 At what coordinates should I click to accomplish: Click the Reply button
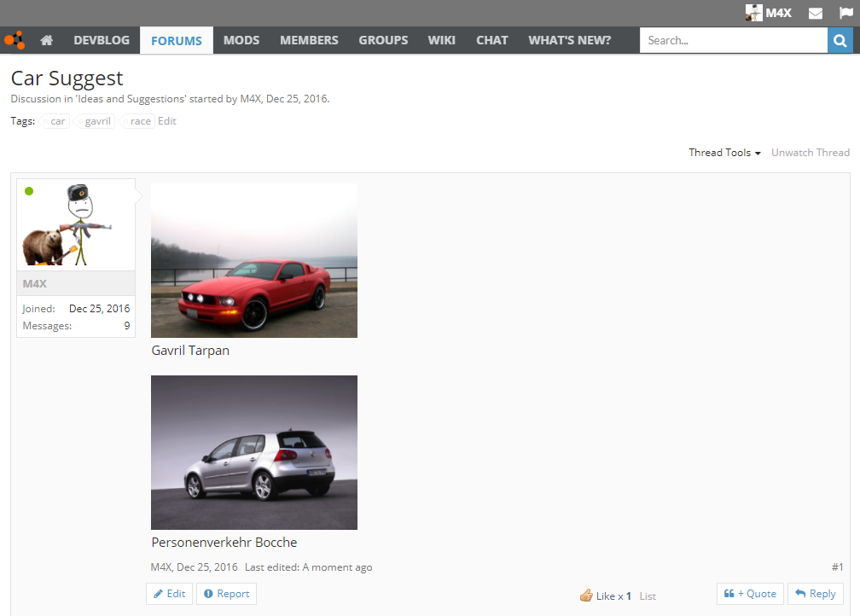(x=815, y=594)
